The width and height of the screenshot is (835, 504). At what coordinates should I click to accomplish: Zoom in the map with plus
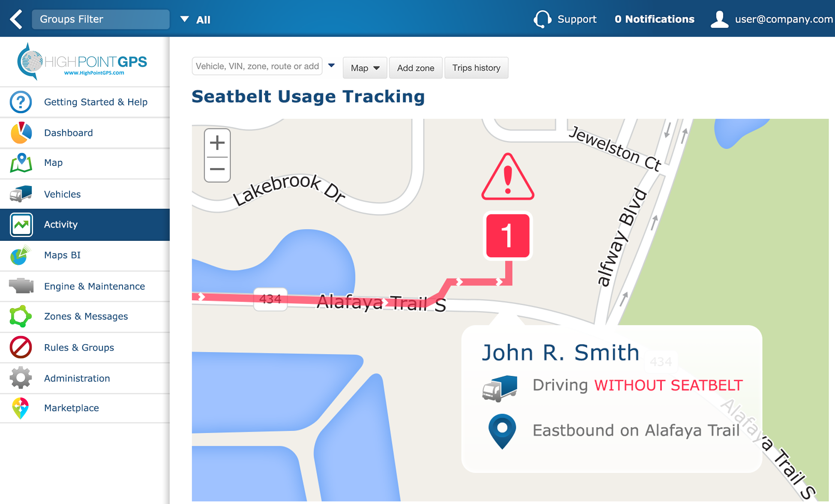pos(217,143)
